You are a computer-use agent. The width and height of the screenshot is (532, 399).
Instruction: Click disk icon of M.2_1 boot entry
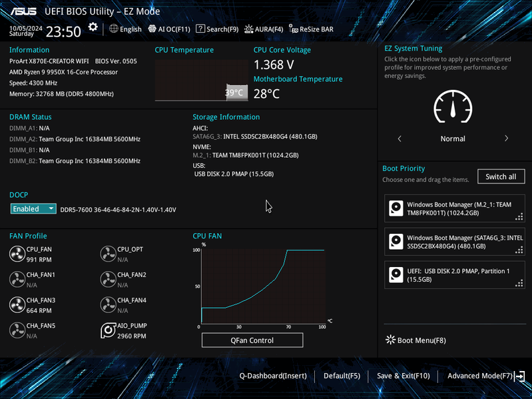point(396,208)
